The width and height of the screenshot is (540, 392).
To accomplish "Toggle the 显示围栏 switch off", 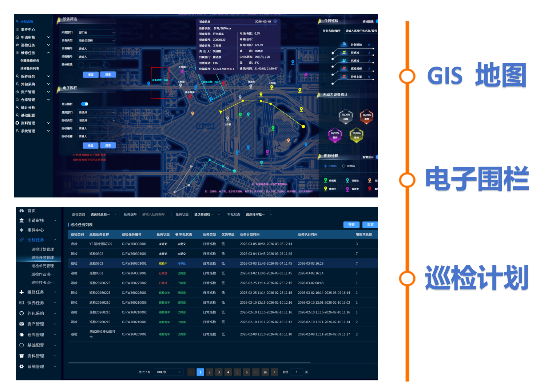I will click(x=85, y=104).
